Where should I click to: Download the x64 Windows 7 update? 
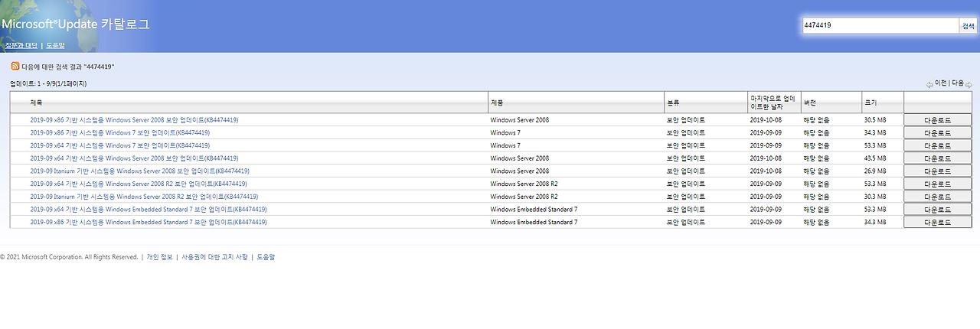[937, 145]
